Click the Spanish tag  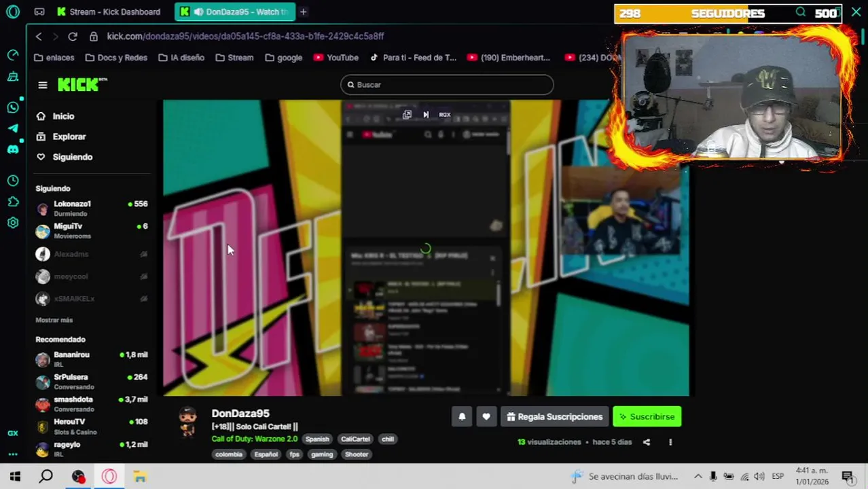click(317, 439)
